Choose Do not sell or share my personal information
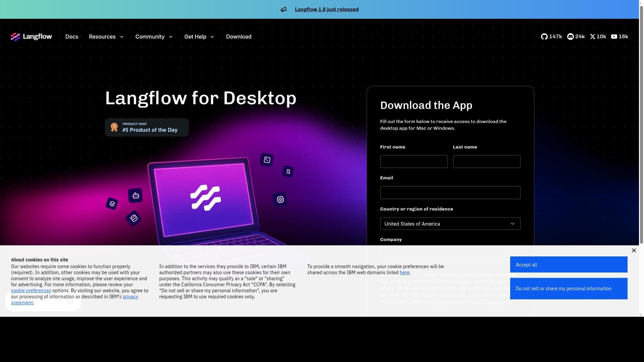 569,289
